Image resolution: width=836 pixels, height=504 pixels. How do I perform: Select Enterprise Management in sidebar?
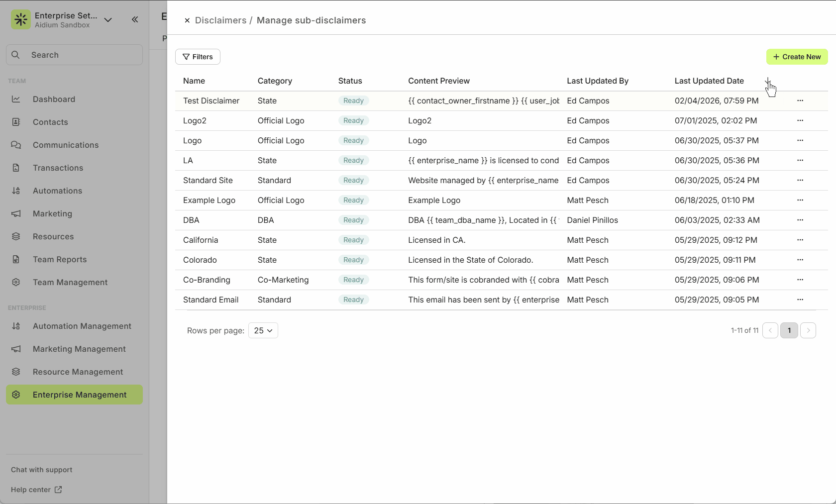[79, 395]
